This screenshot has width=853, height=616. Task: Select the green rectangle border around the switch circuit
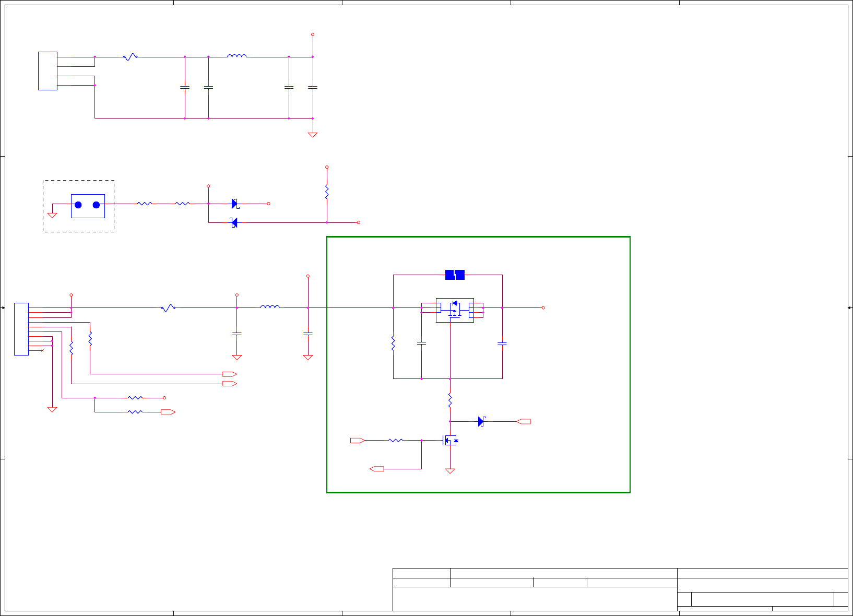478,364
